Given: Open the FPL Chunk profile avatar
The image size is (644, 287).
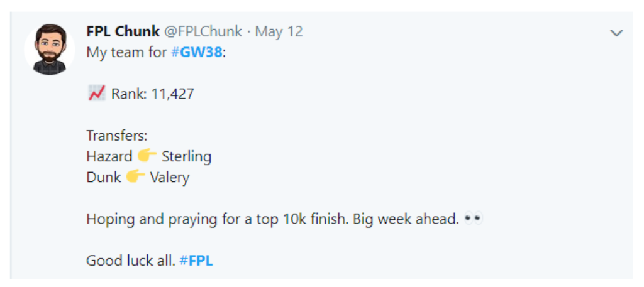Looking at the screenshot, I should 50,50.
